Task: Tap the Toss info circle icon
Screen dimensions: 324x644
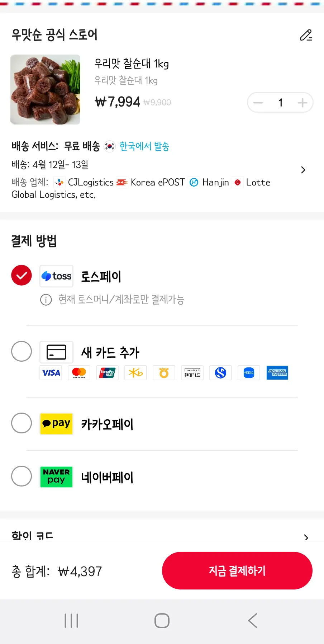Action: [46, 300]
